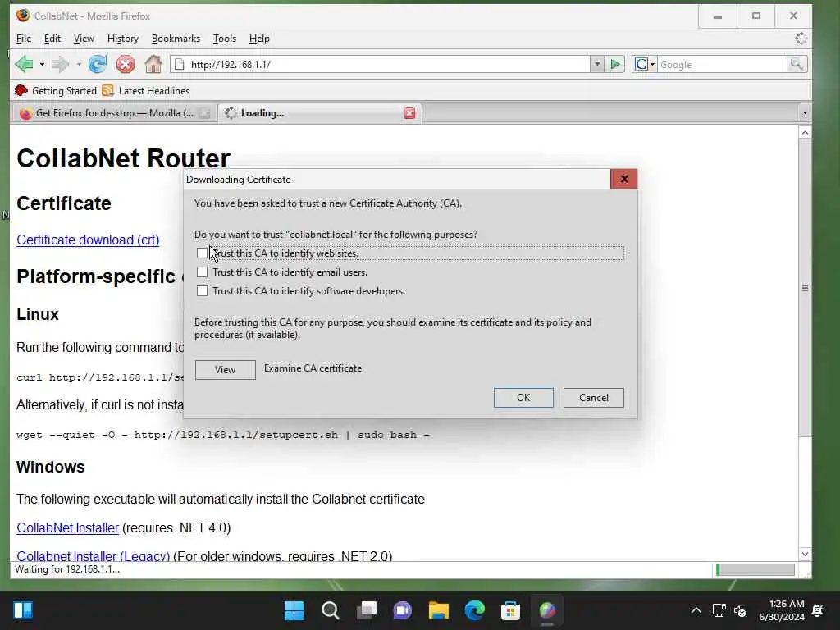The image size is (840, 630).
Task: Open the Bookmarks menu
Action: pyautogui.click(x=176, y=39)
